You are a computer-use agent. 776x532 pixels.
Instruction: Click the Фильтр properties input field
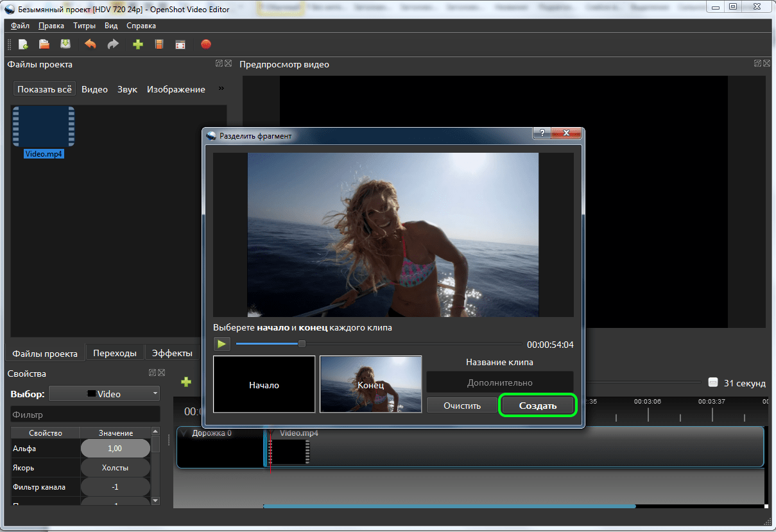[85, 415]
